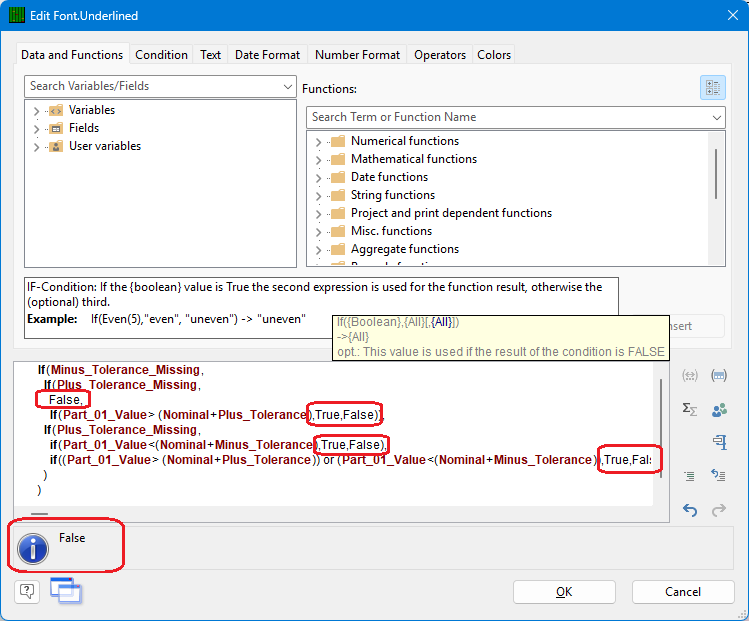Open the user variables people icon
Screen dimensions: 749x621
(x=719, y=409)
